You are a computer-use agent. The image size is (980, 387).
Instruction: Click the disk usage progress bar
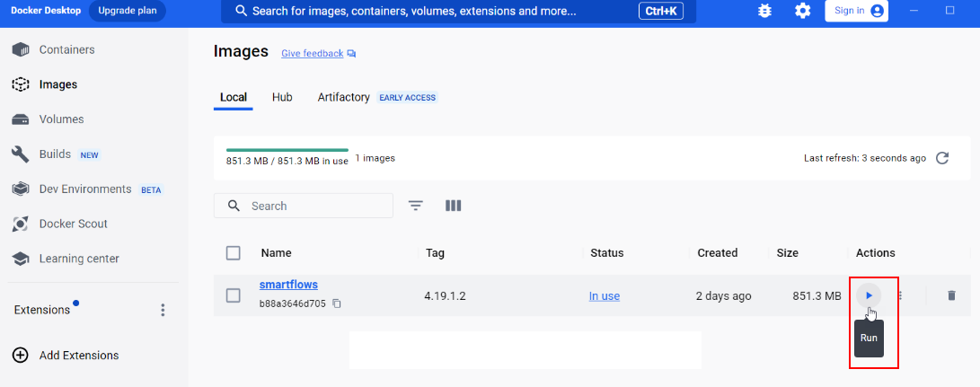tap(287, 150)
